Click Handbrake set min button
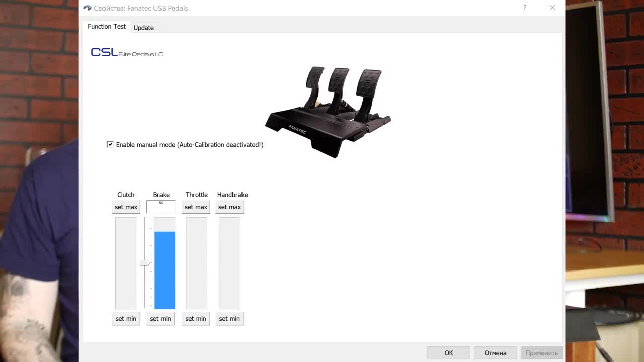 [229, 319]
